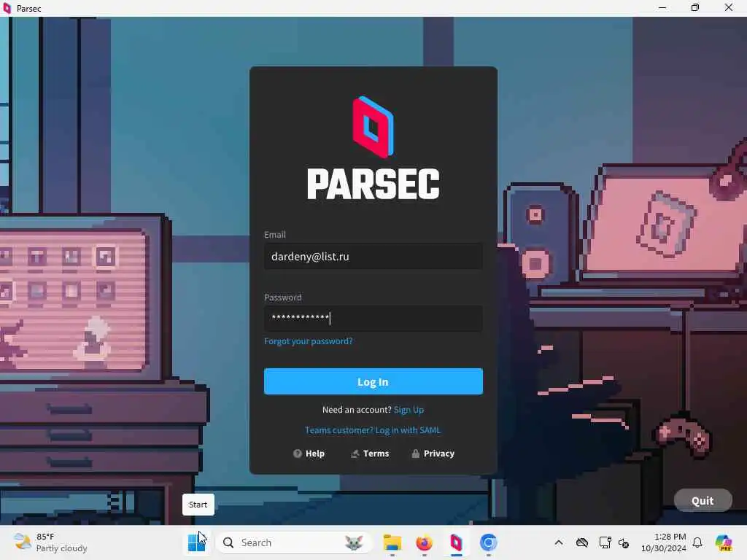Open the Sign Up link
This screenshot has width=747, height=560.
[x=409, y=410]
